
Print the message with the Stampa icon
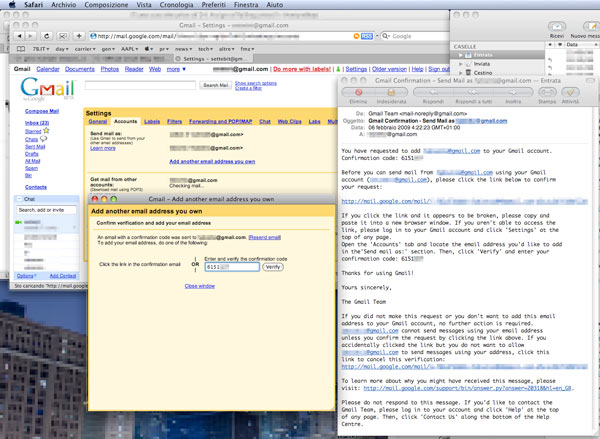[x=547, y=92]
